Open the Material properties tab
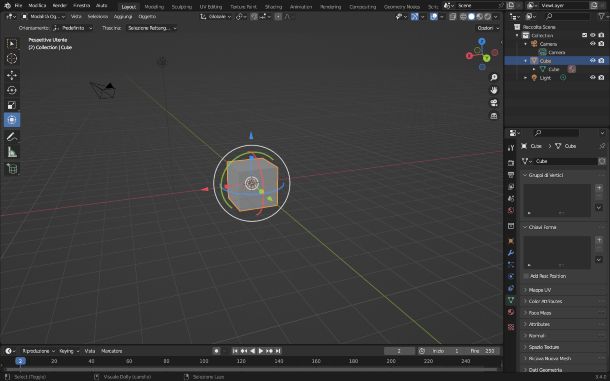This screenshot has width=610, height=381. click(x=511, y=312)
